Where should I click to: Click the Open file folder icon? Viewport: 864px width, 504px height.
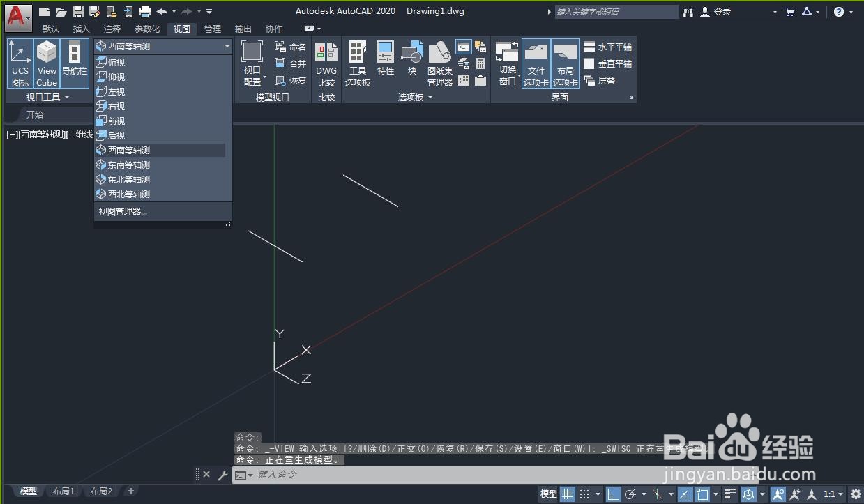click(61, 12)
